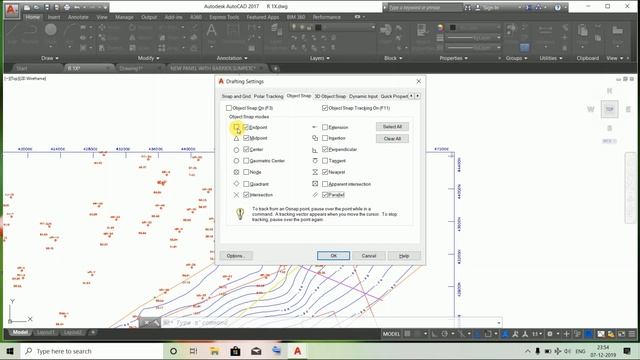Open Windows Start menu
This screenshot has height=360, width=640.
pyautogui.click(x=10, y=351)
